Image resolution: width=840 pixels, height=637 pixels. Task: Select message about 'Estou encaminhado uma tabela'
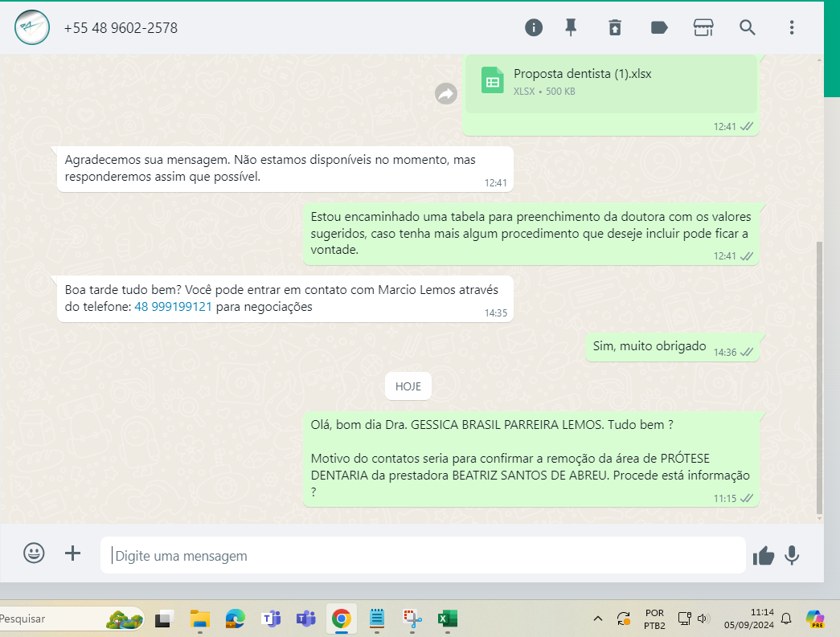click(x=531, y=234)
